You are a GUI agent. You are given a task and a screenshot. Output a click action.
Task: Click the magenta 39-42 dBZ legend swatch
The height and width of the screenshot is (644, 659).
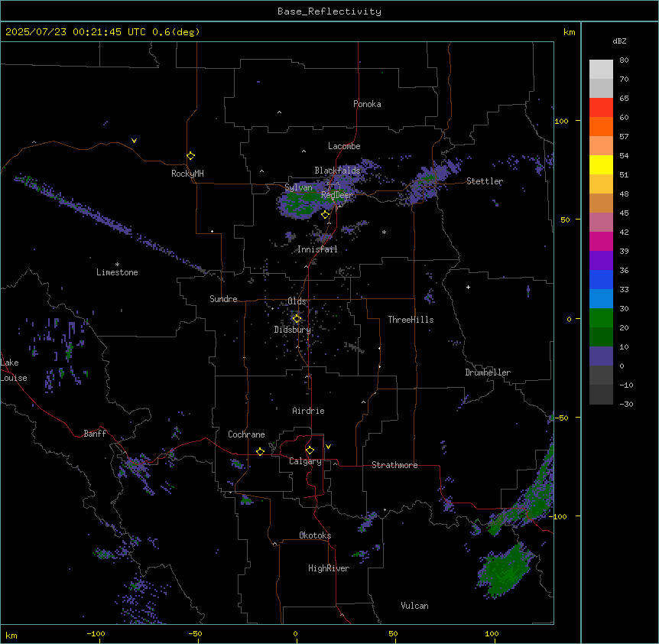pyautogui.click(x=601, y=241)
